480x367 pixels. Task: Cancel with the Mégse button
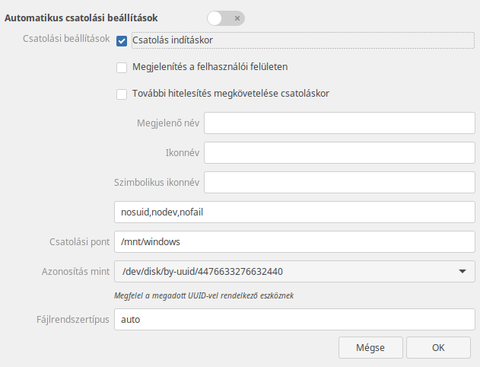tap(370, 348)
